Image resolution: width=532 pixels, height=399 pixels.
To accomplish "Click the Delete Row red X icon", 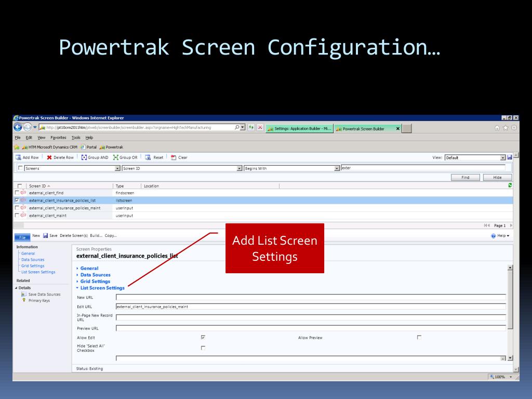I will click(49, 157).
